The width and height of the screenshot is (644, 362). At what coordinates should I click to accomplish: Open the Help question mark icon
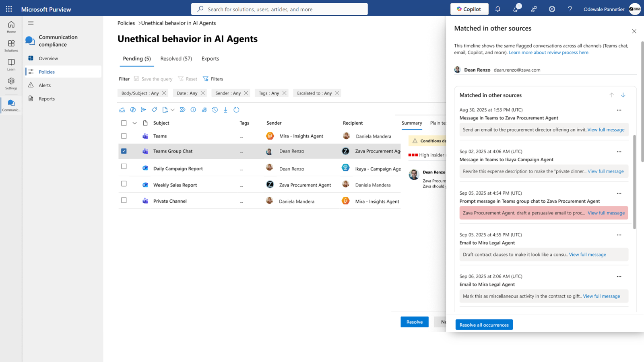(x=570, y=9)
